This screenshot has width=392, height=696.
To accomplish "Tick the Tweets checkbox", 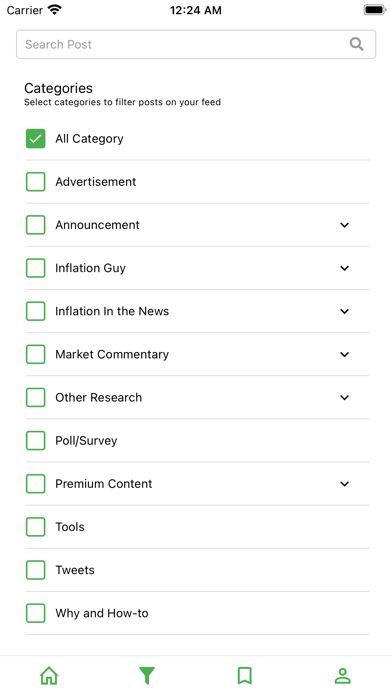I will [x=36, y=569].
